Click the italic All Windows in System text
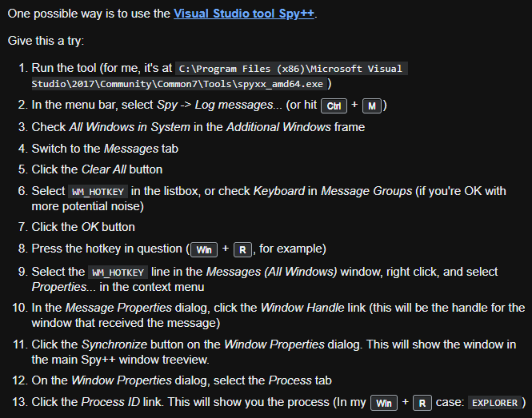 click(130, 127)
